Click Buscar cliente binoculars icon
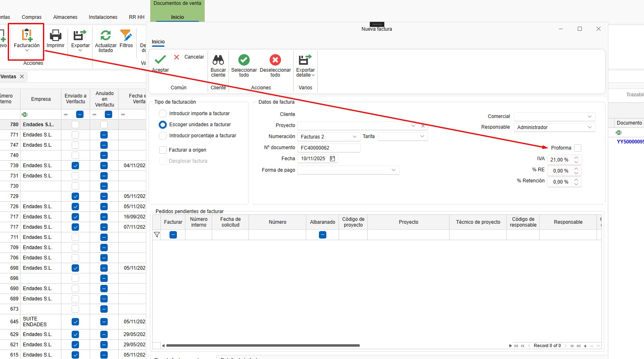 point(218,60)
